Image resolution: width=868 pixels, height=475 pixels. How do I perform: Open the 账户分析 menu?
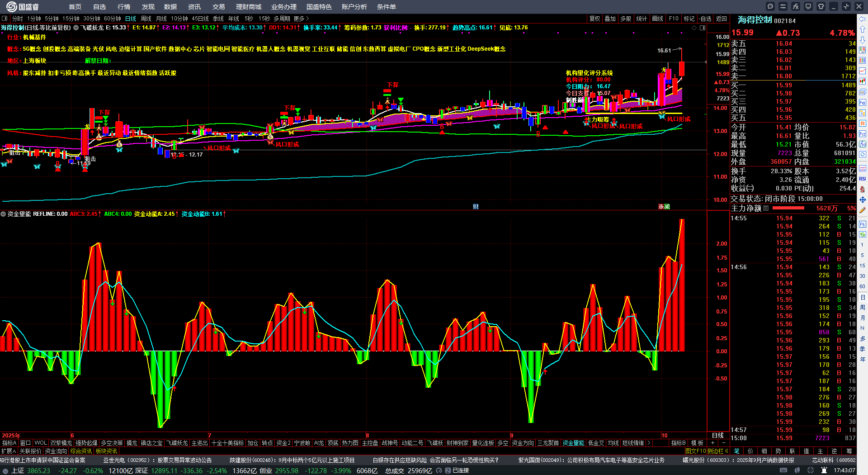click(354, 7)
